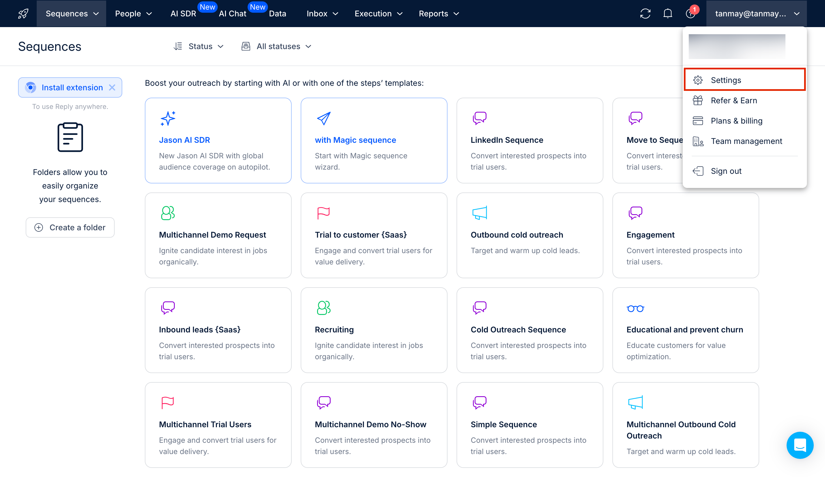825x504 pixels.
Task: Click the Install extension link
Action: click(72, 88)
